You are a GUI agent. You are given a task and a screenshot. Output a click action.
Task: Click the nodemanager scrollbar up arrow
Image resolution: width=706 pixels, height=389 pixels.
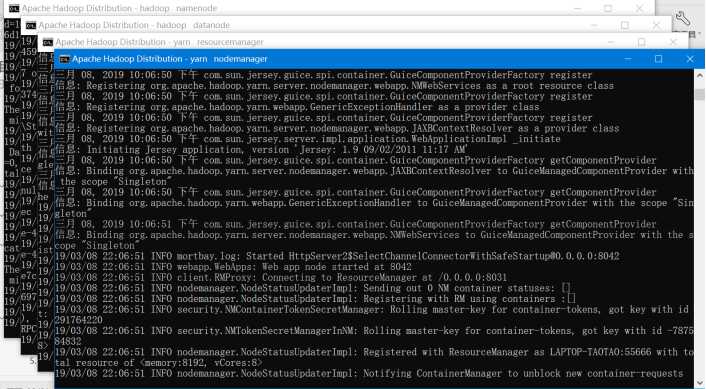(x=699, y=75)
